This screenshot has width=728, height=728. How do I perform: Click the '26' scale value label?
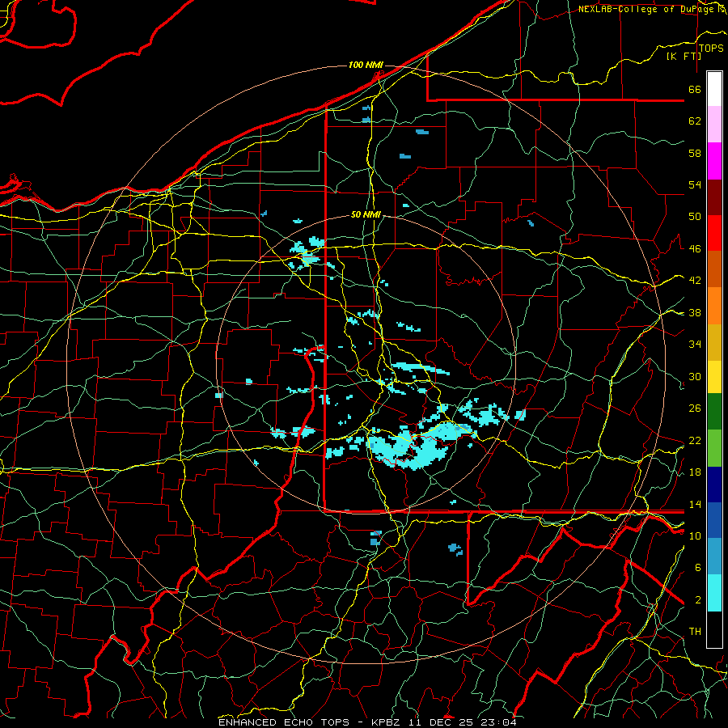click(x=695, y=408)
